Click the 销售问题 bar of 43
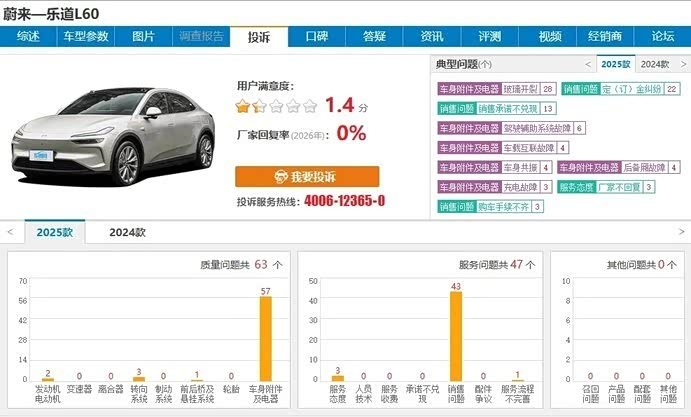Image resolution: width=691 pixels, height=417 pixels. [x=456, y=336]
